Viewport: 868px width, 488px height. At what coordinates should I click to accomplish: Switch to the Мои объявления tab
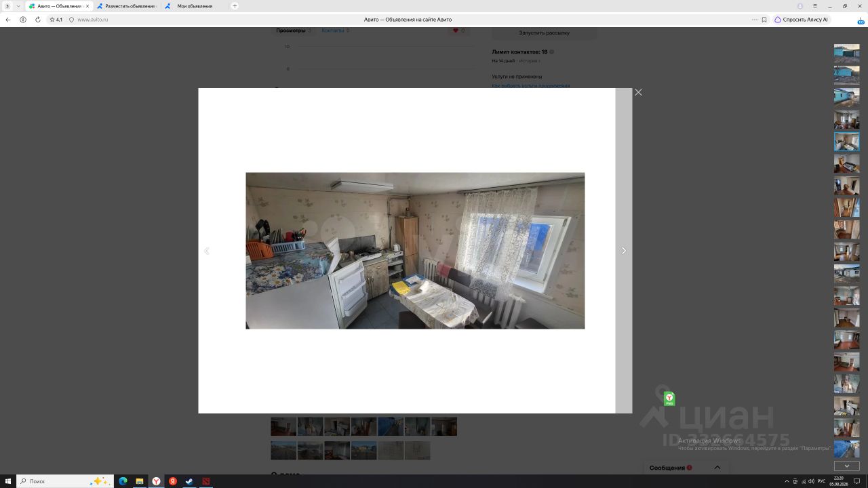tap(195, 6)
